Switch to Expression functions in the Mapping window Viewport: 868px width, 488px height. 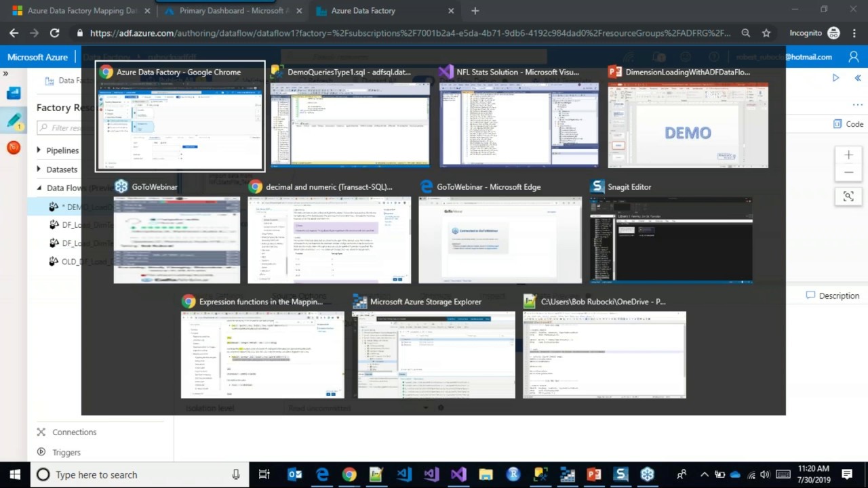pyautogui.click(x=262, y=348)
